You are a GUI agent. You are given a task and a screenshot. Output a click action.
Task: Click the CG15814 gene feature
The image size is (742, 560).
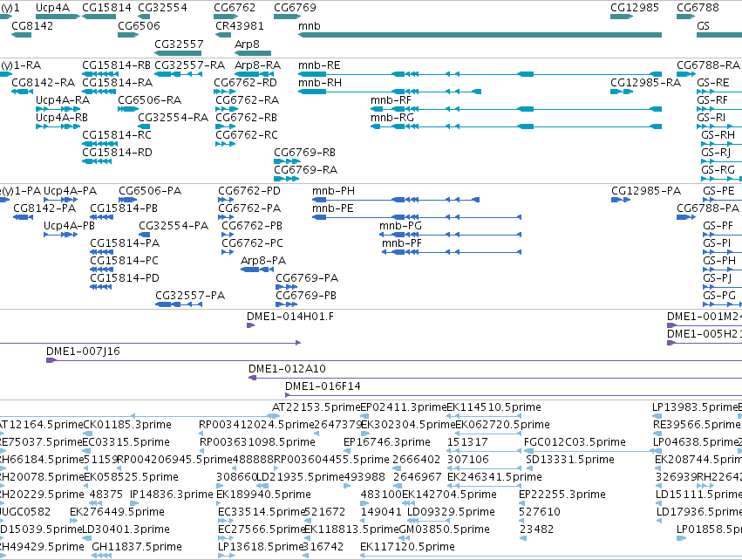pos(99,17)
